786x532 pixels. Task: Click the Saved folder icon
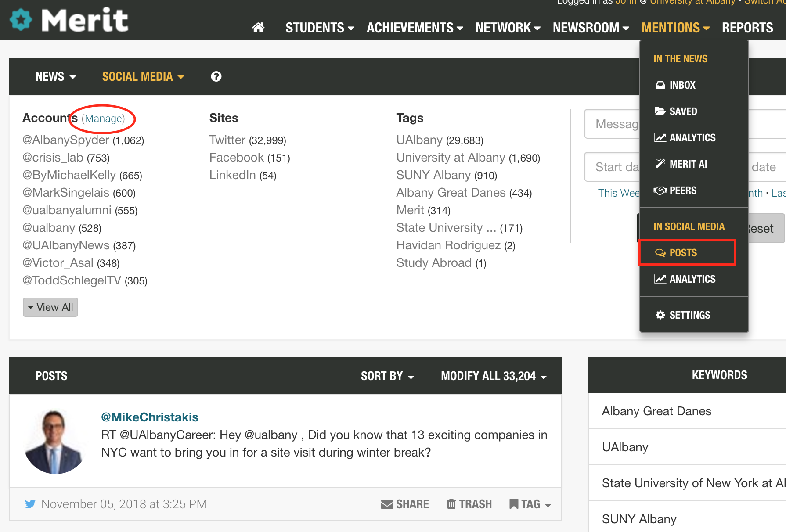(x=660, y=111)
